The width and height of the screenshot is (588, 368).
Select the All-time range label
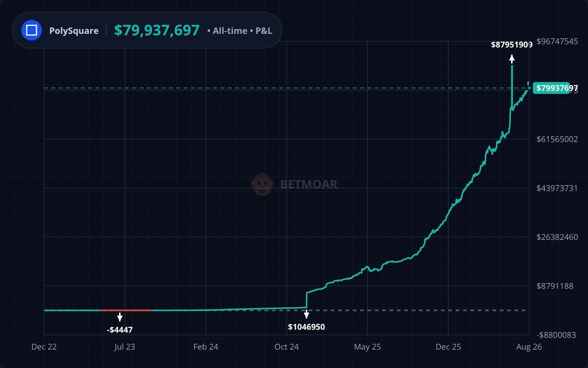[x=230, y=31]
